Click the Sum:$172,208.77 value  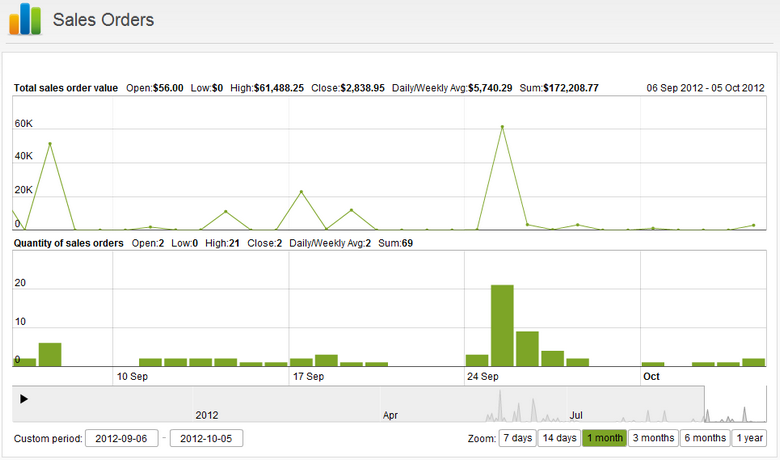559,88
